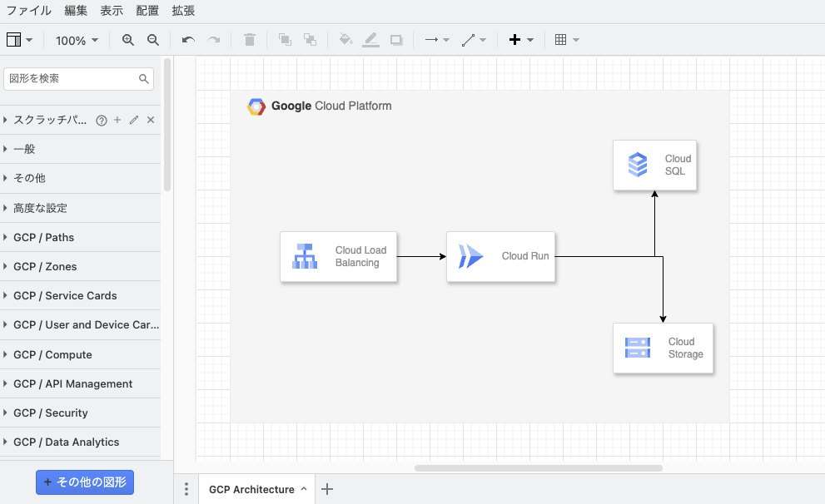Viewport: 825px width, 504px height.
Task: Expand the GCP / Compute shape category
Action: pos(52,354)
